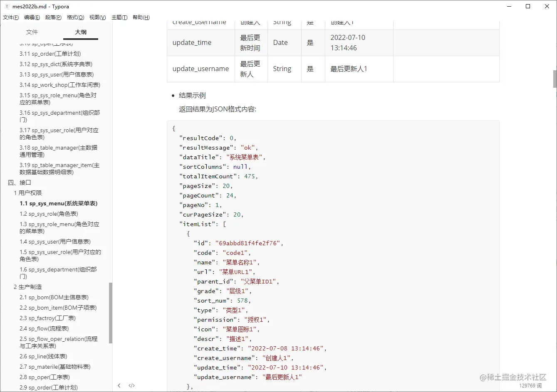Go to 2.7 sp_materile(基础物料表)

point(55,367)
